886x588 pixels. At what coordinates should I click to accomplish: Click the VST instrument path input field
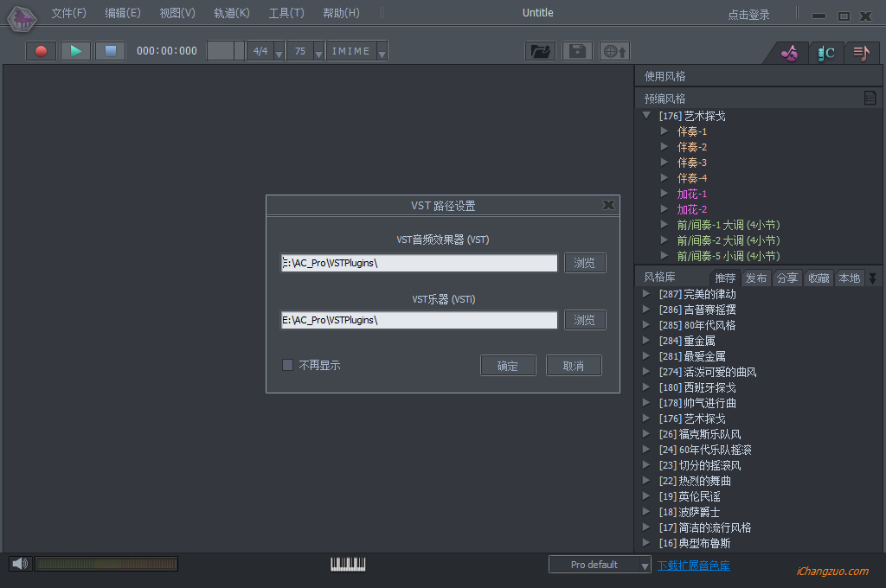point(419,319)
